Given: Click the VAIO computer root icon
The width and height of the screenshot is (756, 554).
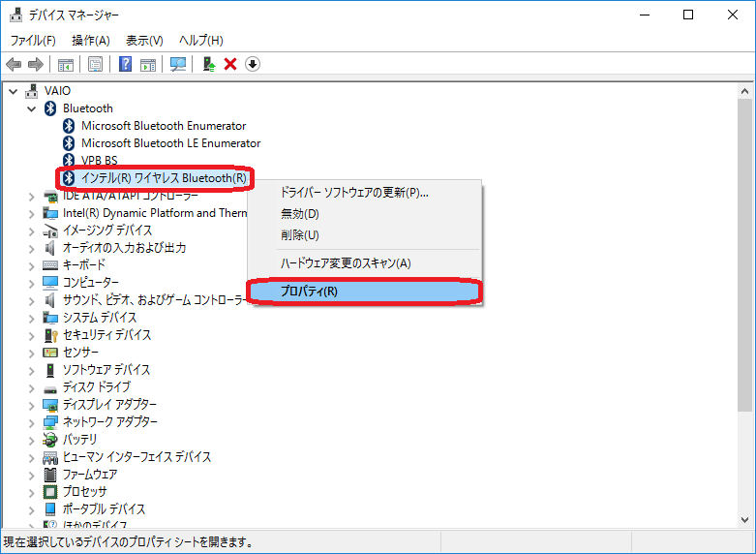Looking at the screenshot, I should (31, 91).
